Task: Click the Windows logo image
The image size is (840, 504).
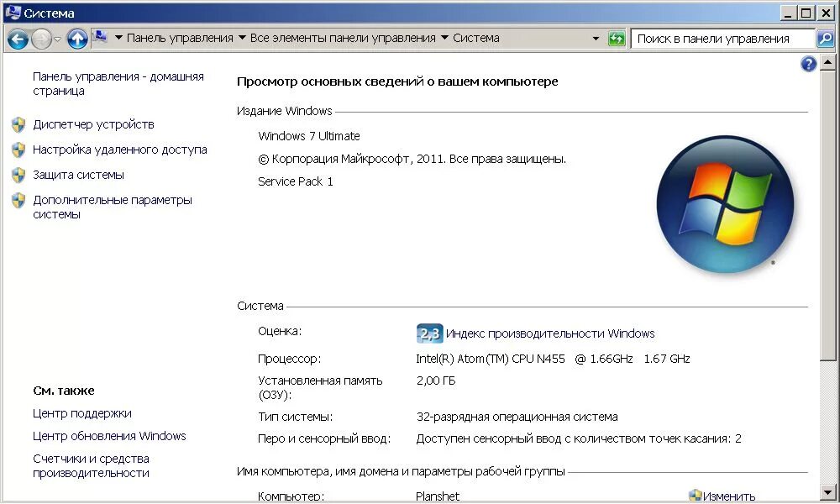Action: pyautogui.click(x=726, y=204)
